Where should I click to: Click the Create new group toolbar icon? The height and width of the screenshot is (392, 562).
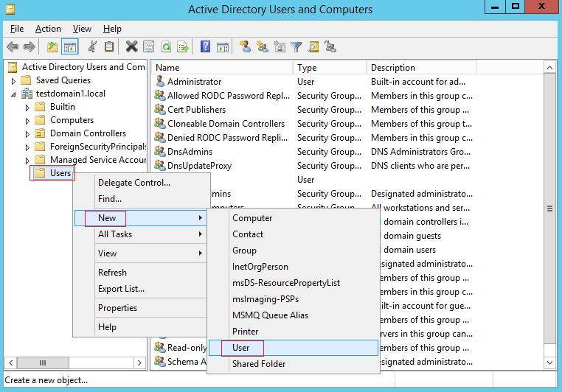point(262,47)
